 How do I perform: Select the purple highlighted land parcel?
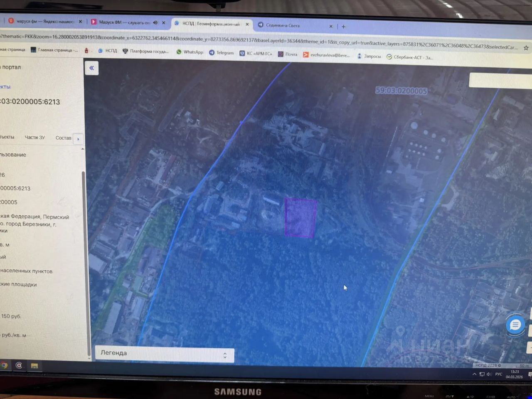[300, 218]
